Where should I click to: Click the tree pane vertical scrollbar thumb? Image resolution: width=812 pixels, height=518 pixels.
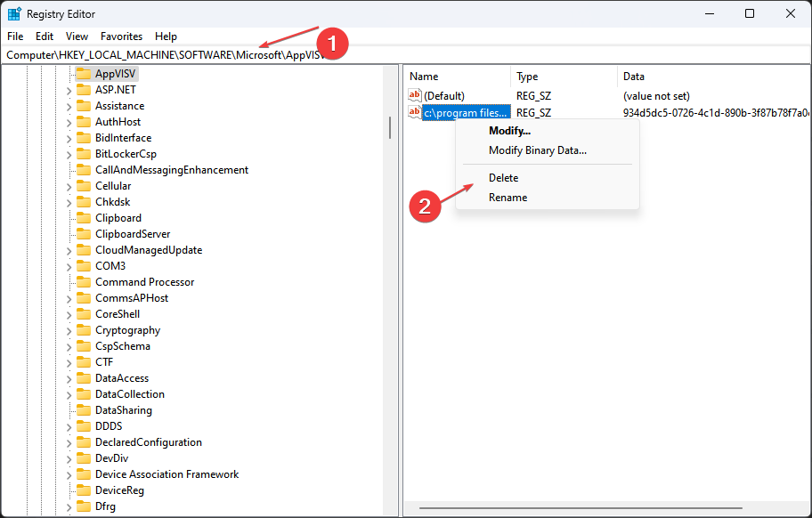(390, 127)
